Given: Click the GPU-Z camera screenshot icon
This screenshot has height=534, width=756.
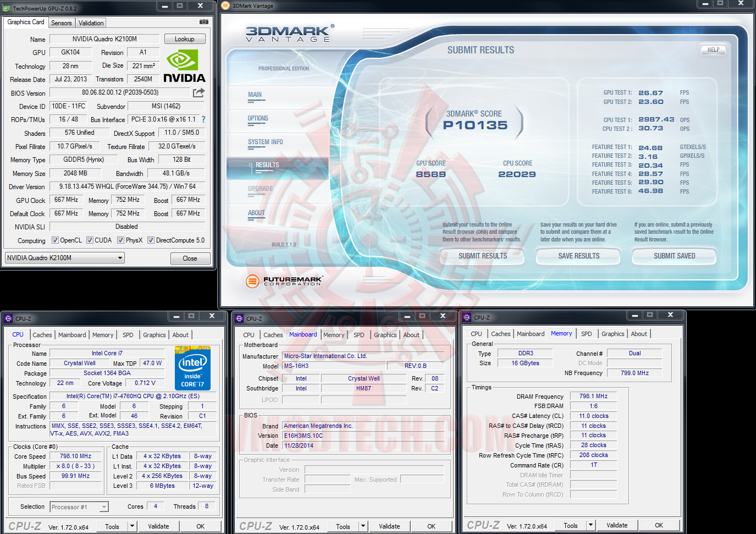Looking at the screenshot, I should (203, 22).
